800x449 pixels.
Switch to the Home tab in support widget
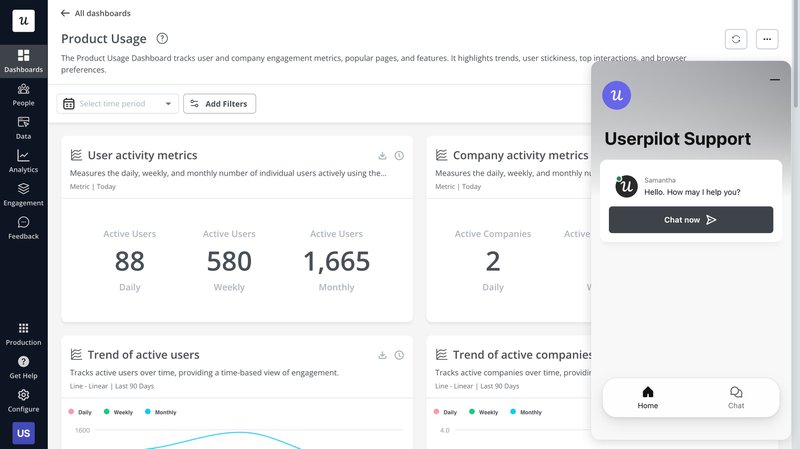647,397
